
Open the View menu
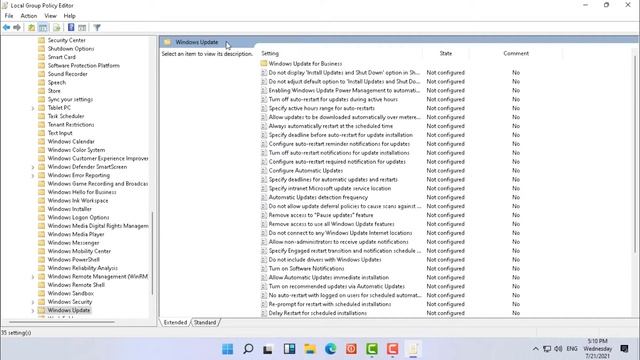click(51, 16)
